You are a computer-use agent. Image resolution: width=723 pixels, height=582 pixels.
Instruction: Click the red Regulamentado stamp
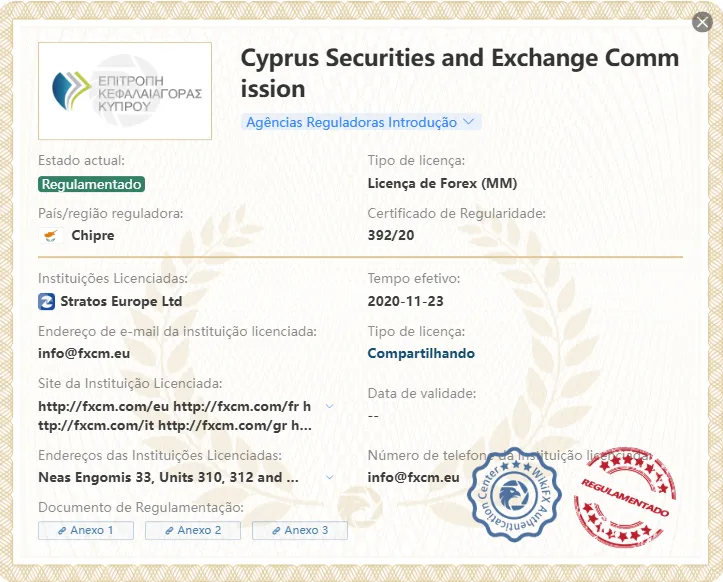click(625, 496)
